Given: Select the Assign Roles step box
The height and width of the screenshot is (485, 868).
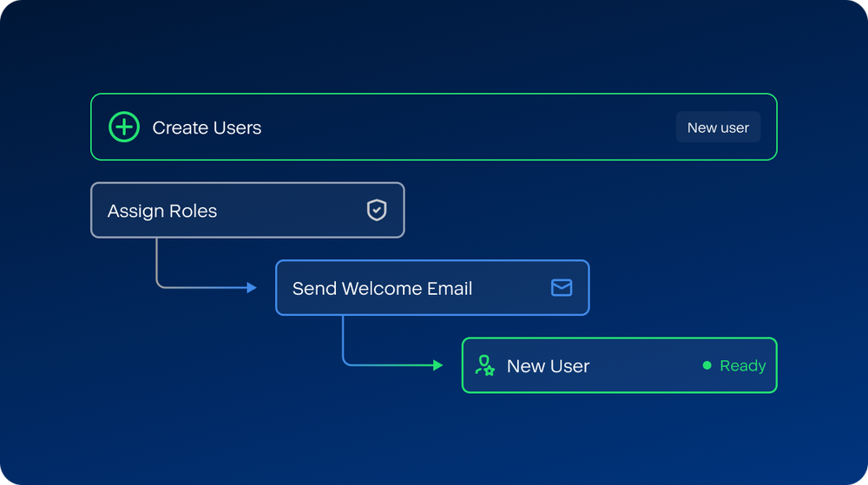Looking at the screenshot, I should point(247,210).
